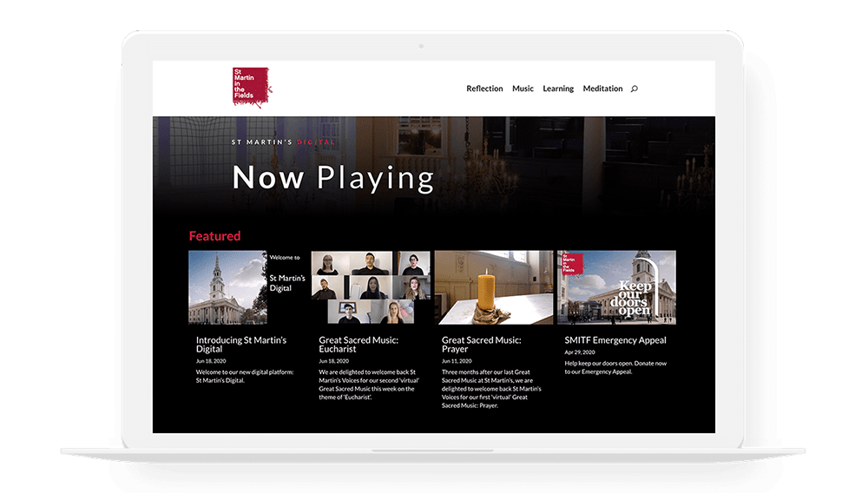Viewport: 868px width, 493px height.
Task: Click the 'Help keep our doors open' description
Action: [x=615, y=367]
